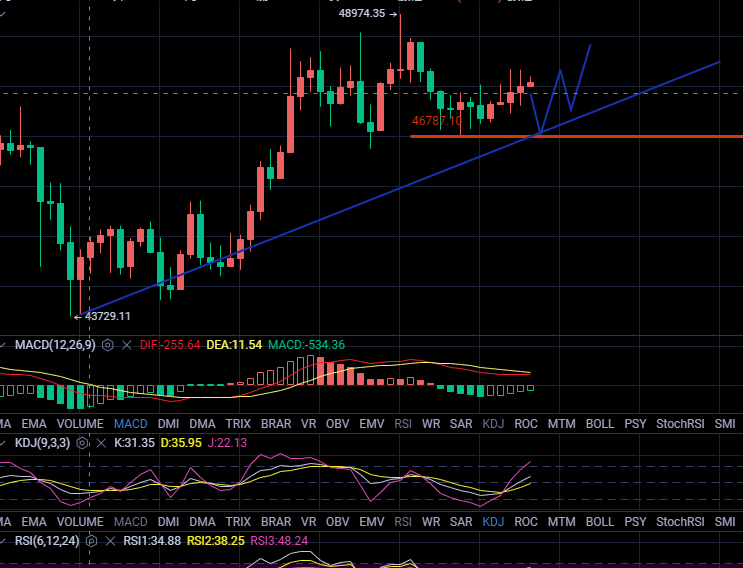
Task: Select TRIX in tab row beneath KDJ panel
Action: 238,522
